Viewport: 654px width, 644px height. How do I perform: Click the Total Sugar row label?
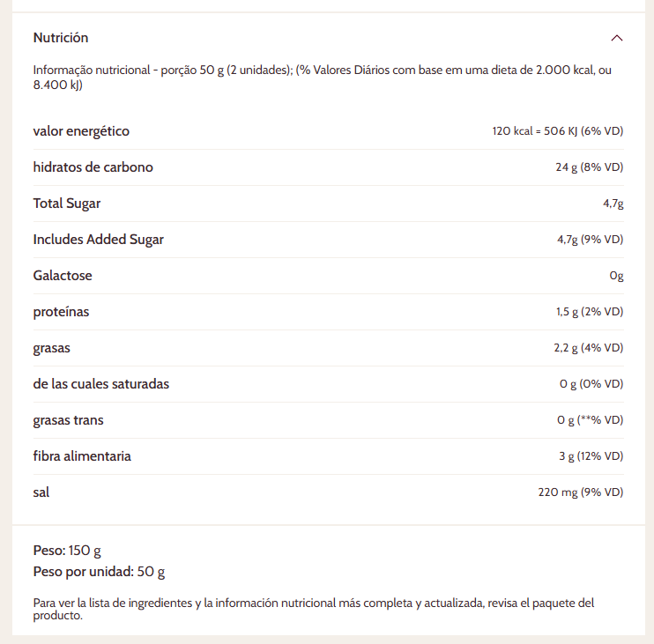[x=67, y=204]
